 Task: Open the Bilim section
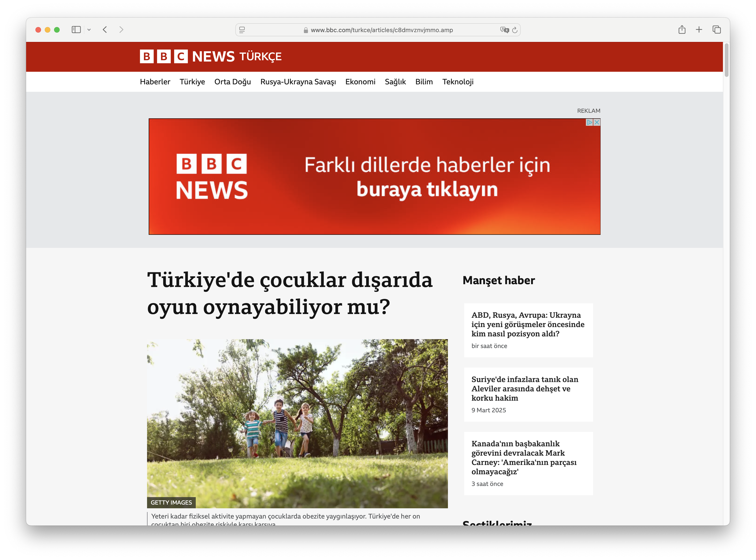pos(424,82)
